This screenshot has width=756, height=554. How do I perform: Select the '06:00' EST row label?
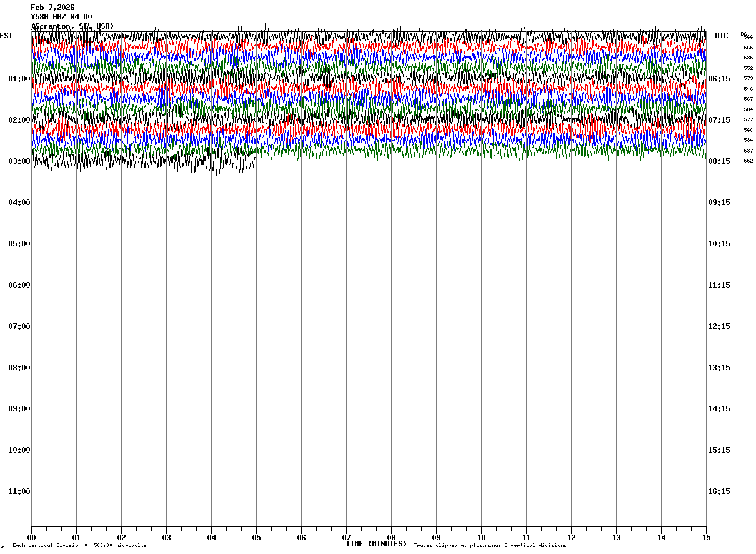click(19, 285)
